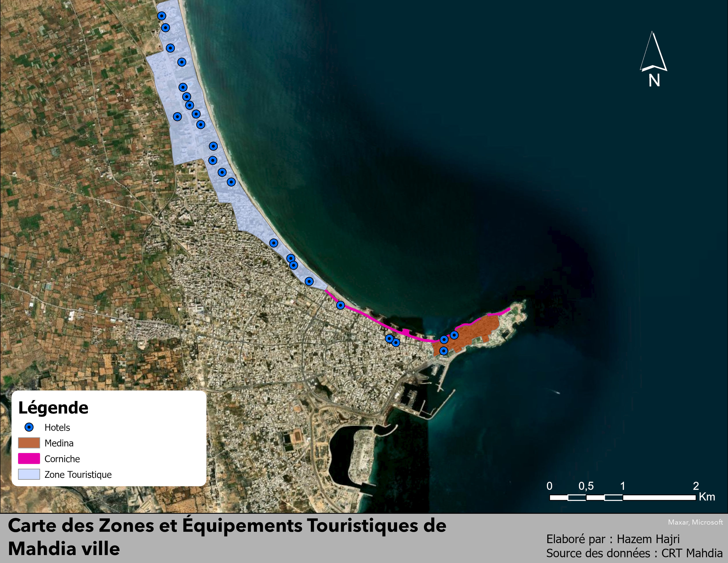Click the Corniche magenta swatch in legend
The image size is (728, 563).
29,459
